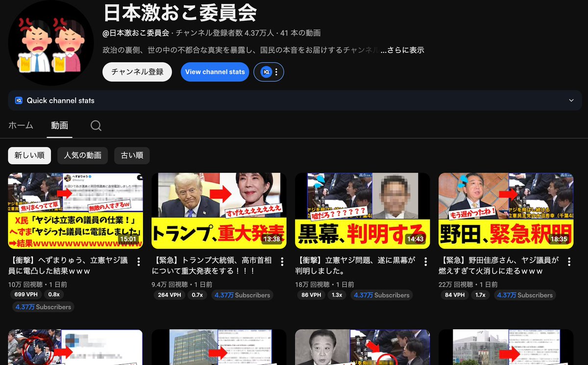Click the 41 本の動画 count text
Image resolution: width=588 pixels, height=365 pixels.
tap(300, 33)
